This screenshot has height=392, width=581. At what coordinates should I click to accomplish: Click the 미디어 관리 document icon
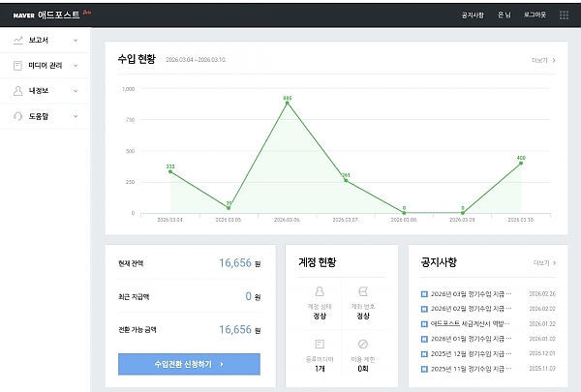[x=17, y=65]
